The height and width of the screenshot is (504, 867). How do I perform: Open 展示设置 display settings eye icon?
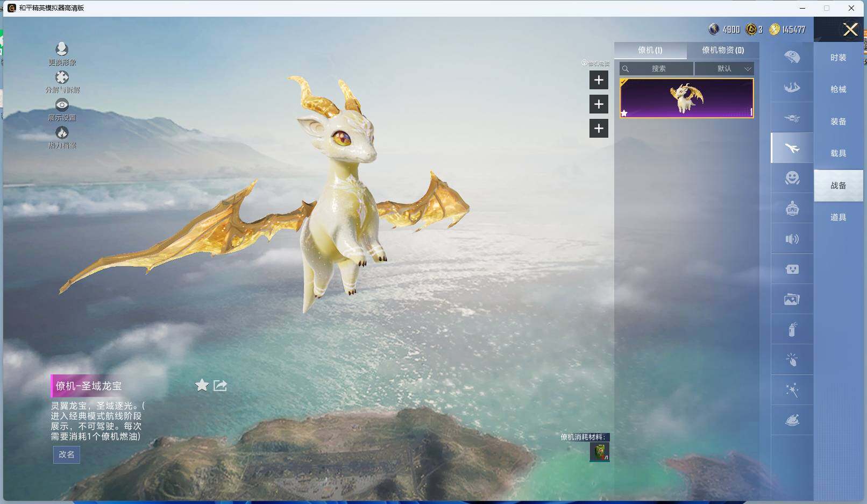[x=62, y=104]
